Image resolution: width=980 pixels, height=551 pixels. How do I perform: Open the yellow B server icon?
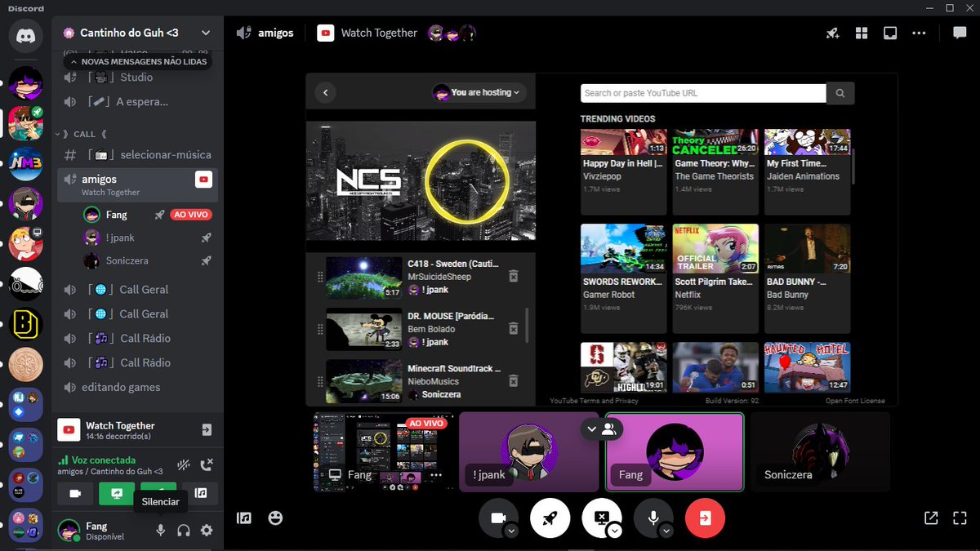[x=26, y=324]
